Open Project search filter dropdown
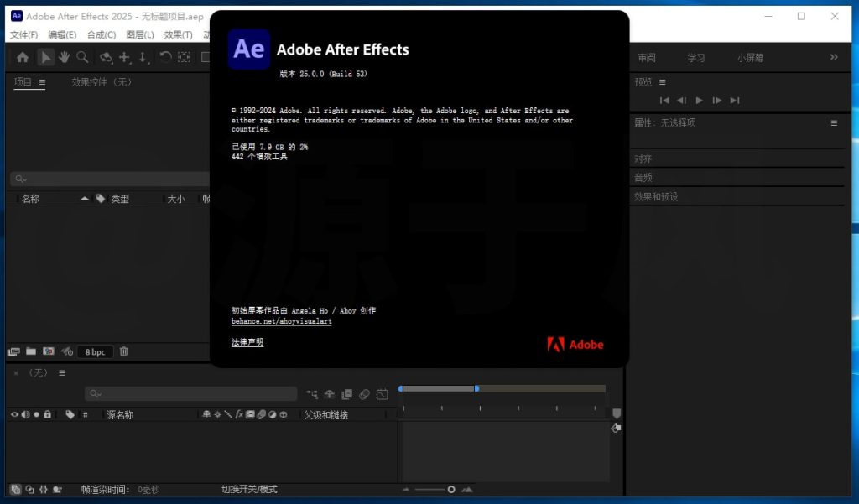Screen dimensions: 859x504 21,179
